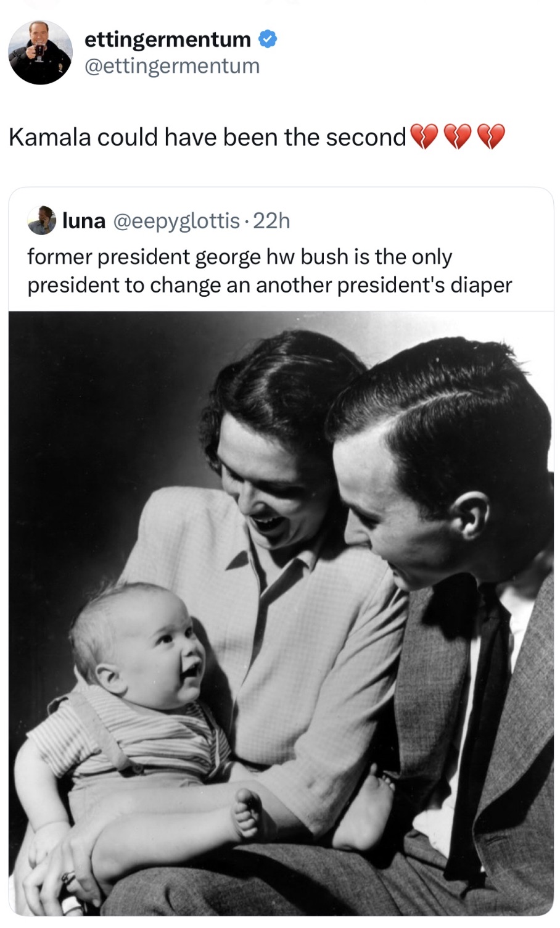Click the first broken heart emoji
Viewport: 560px width, 928px height.
pyautogui.click(x=424, y=137)
